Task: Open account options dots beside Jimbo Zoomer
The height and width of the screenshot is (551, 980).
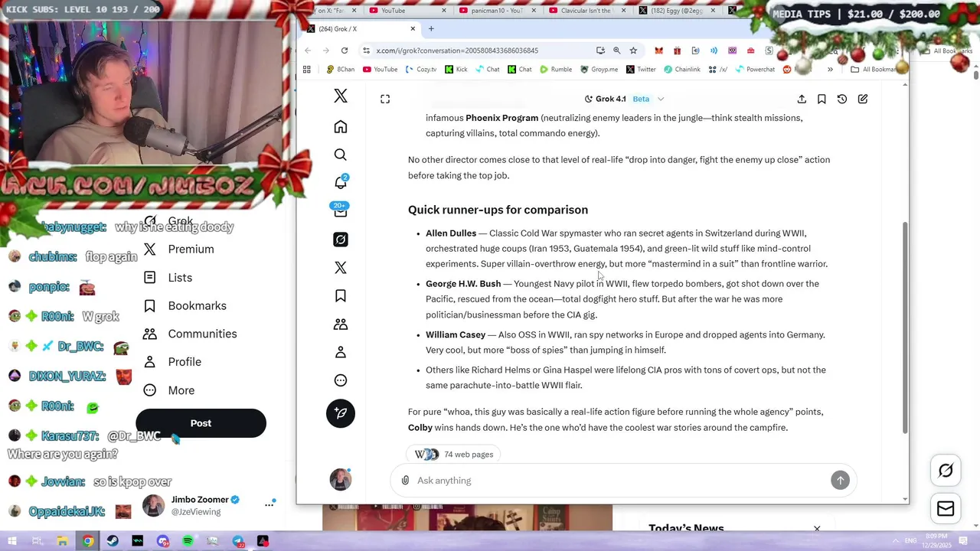Action: [269, 504]
